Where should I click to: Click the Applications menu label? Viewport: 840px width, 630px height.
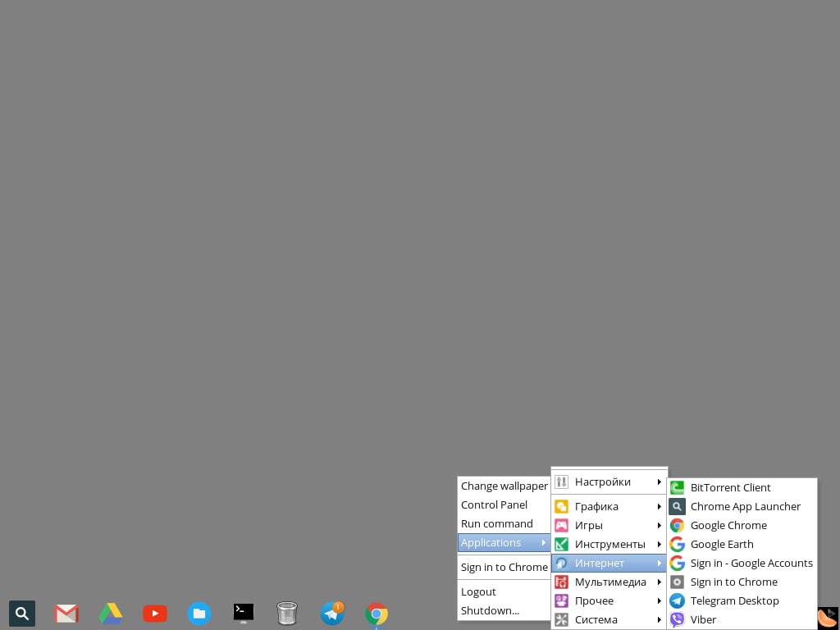tap(491, 543)
